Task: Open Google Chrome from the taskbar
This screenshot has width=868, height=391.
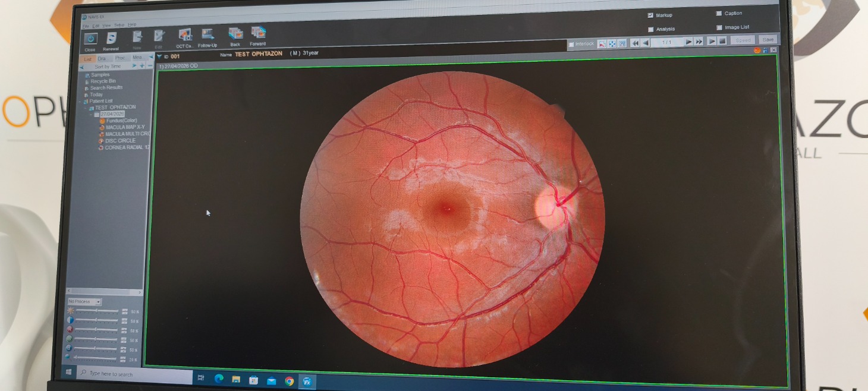Action: tap(289, 381)
